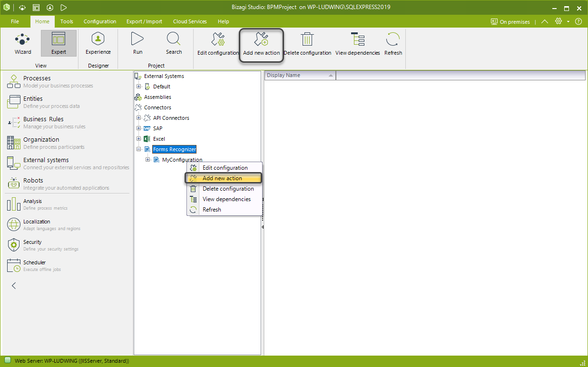Click the Bizagi logo icon in the title bar
The image size is (588, 367).
(6, 8)
